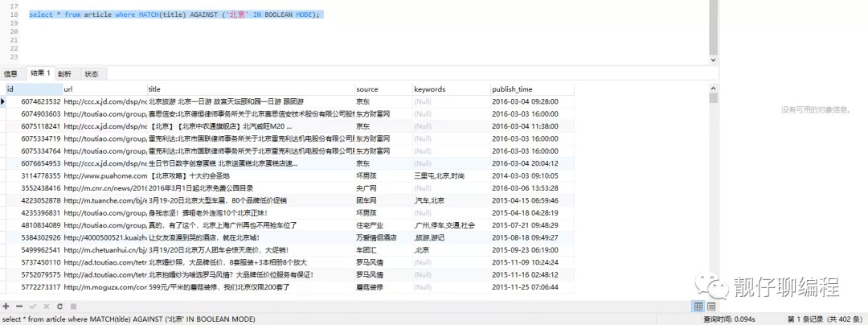Click the discard changes X icon
Image resolution: width=868 pixels, height=325 pixels.
(46, 306)
